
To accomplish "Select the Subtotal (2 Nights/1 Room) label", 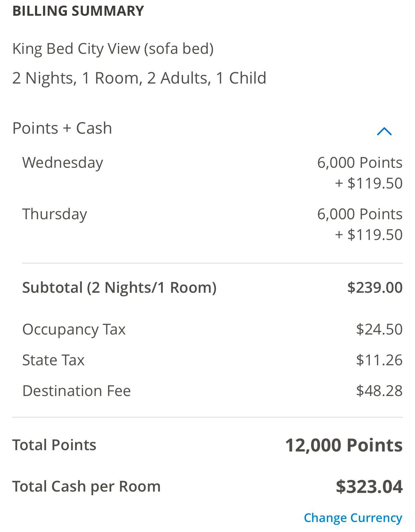I will pos(119,288).
